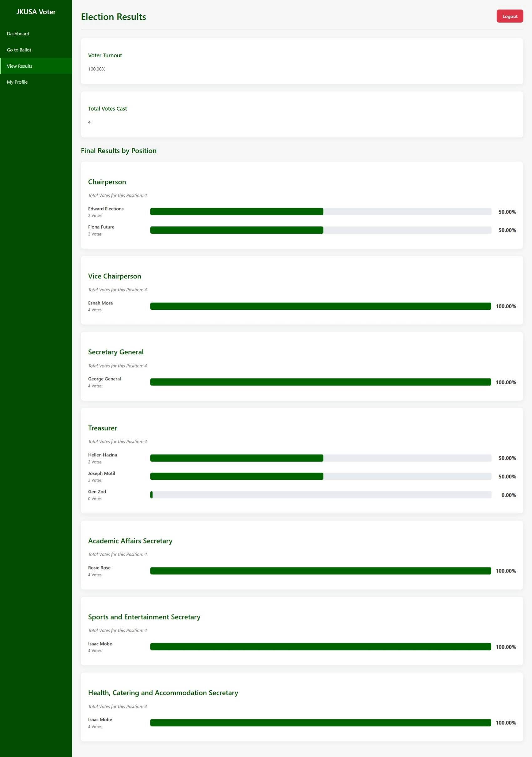
Task: Click Rosie Rose's progress bar
Action: click(320, 571)
